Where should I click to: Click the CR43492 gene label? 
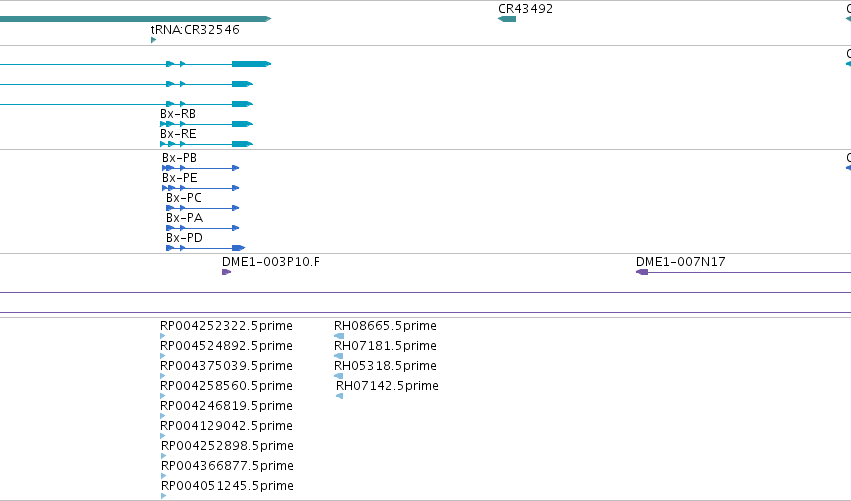click(x=525, y=9)
